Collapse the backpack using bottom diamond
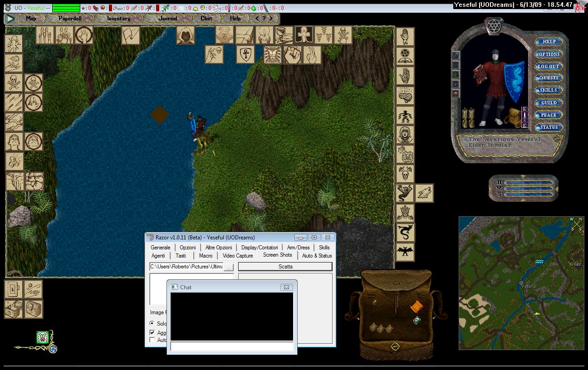Image resolution: width=588 pixels, height=370 pixels. tap(395, 346)
